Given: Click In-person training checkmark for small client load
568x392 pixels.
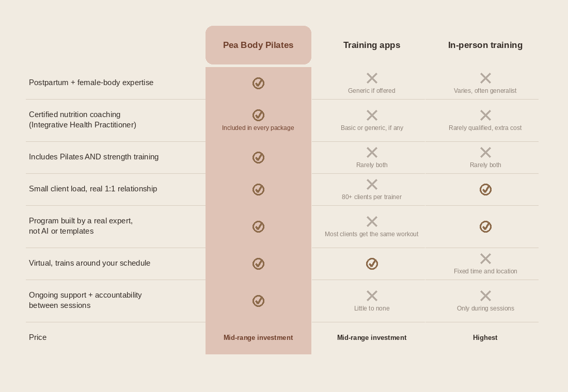Looking at the screenshot, I should pyautogui.click(x=485, y=190).
